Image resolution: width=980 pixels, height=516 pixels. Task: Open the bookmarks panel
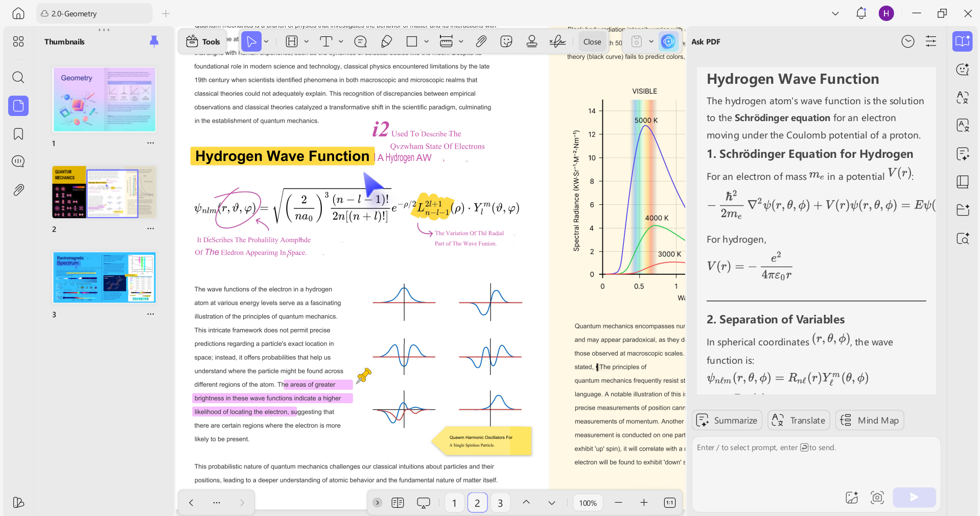[18, 134]
